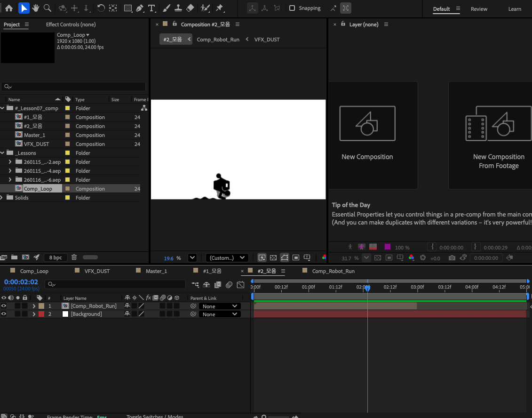This screenshot has height=418, width=532.
Task: Switch to the Master_1 timeline tab
Action: pos(156,271)
